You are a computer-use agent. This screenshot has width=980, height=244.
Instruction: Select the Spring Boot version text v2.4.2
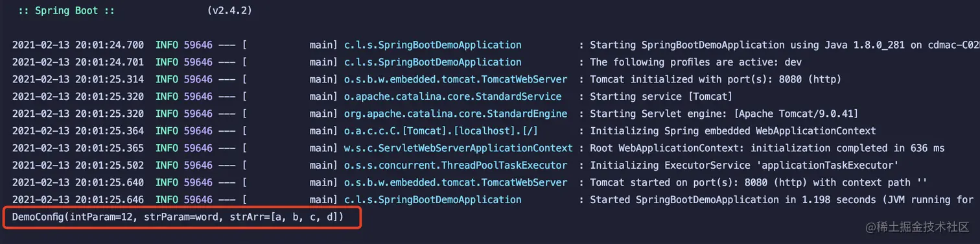pos(230,11)
